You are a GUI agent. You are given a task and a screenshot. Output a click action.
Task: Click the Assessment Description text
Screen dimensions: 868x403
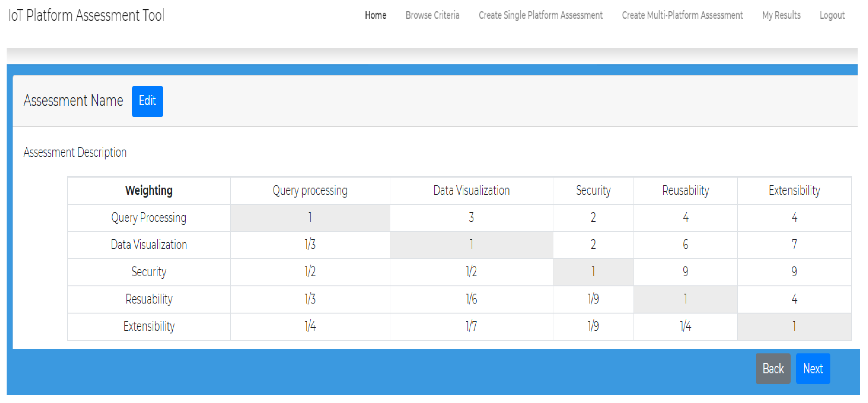coord(75,152)
